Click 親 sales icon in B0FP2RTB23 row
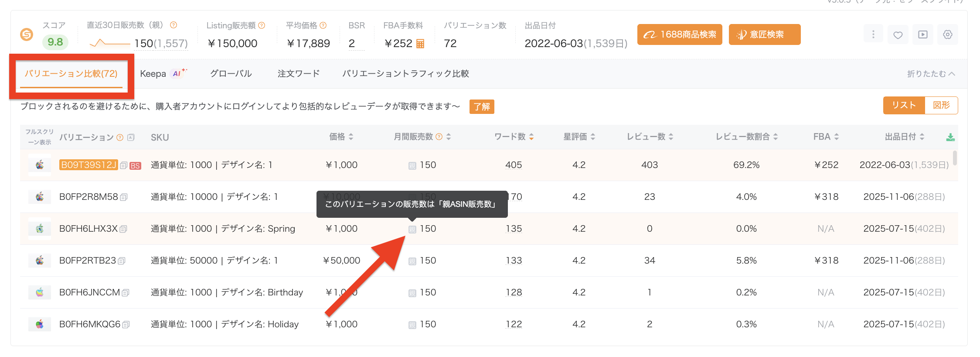This screenshot has width=980, height=357. (412, 261)
